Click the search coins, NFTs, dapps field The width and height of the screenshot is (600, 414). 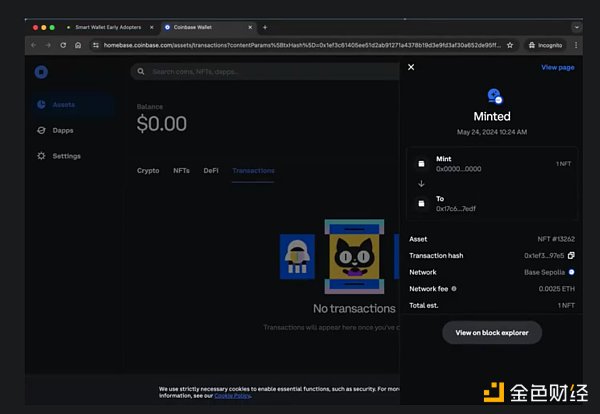tap(260, 71)
